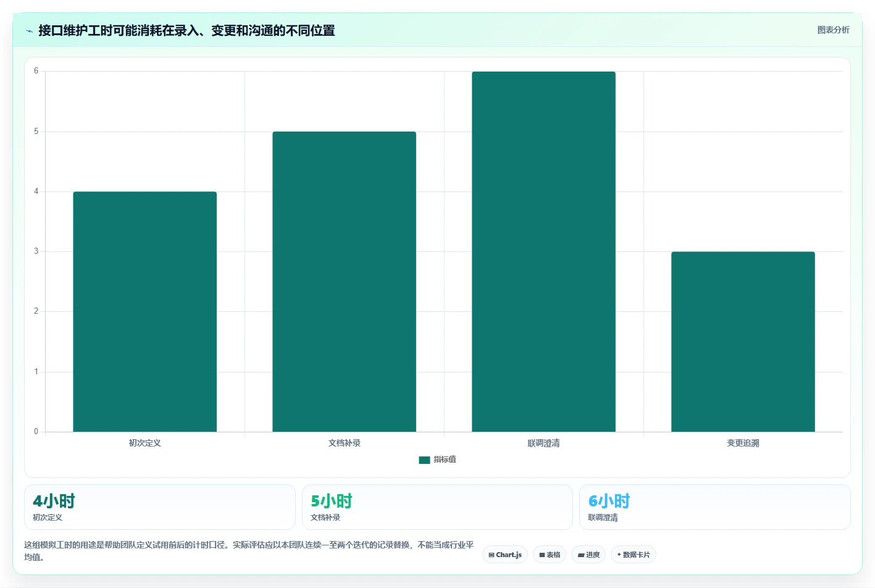Click the 变更追溯 bar in the chart

743,342
